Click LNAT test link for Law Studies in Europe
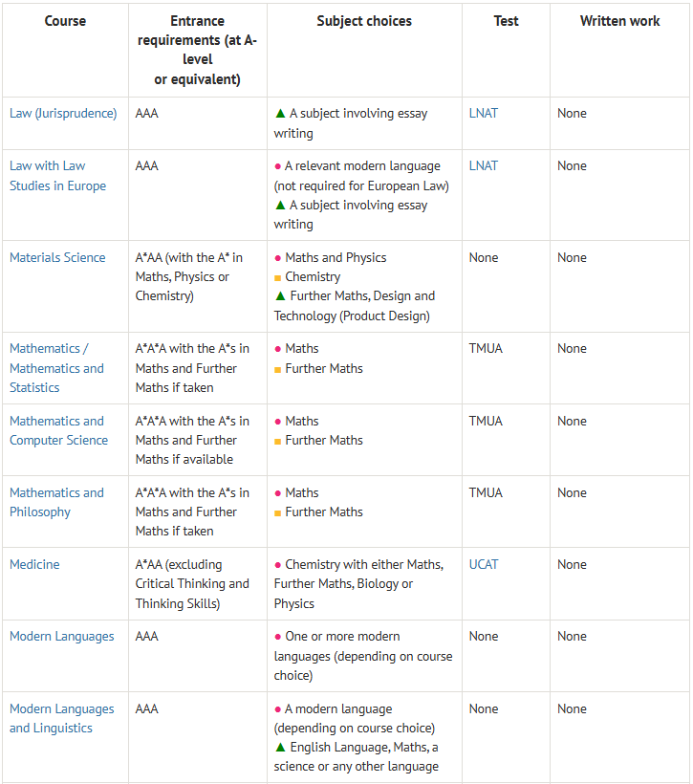The image size is (693, 784). click(x=484, y=165)
